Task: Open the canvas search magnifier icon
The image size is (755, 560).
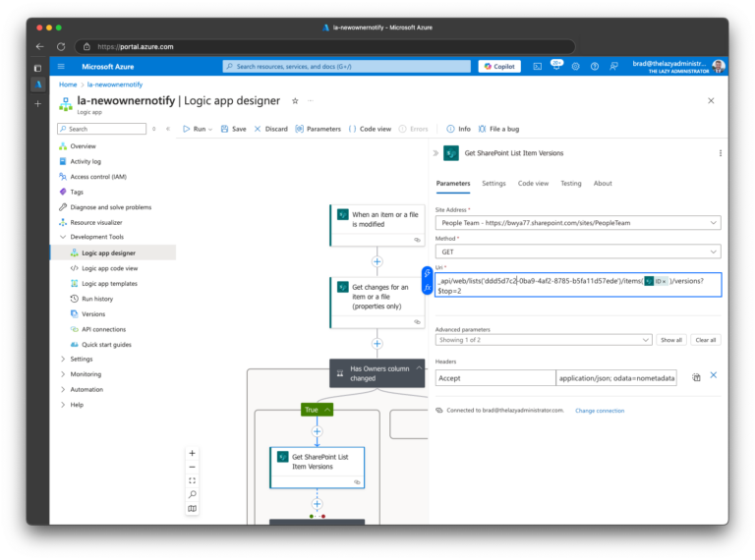Action: (x=192, y=494)
